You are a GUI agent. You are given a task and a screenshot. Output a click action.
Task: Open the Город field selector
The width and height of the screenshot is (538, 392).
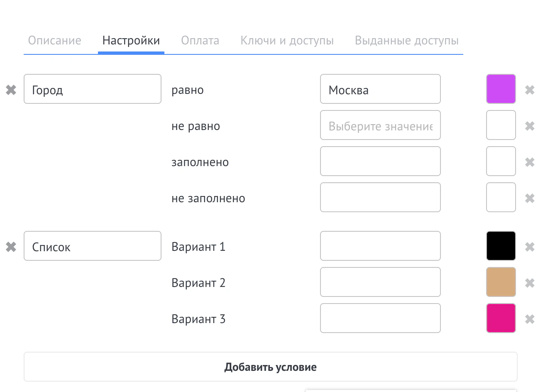click(93, 89)
